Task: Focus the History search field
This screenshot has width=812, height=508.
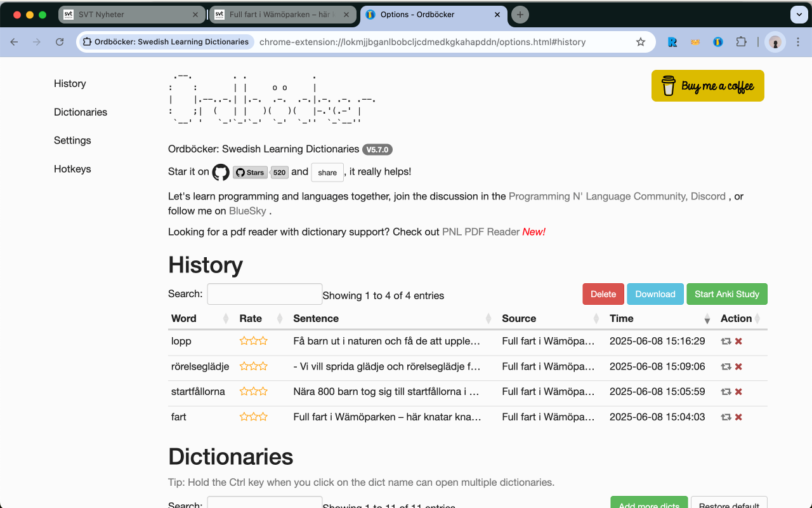Action: (265, 294)
